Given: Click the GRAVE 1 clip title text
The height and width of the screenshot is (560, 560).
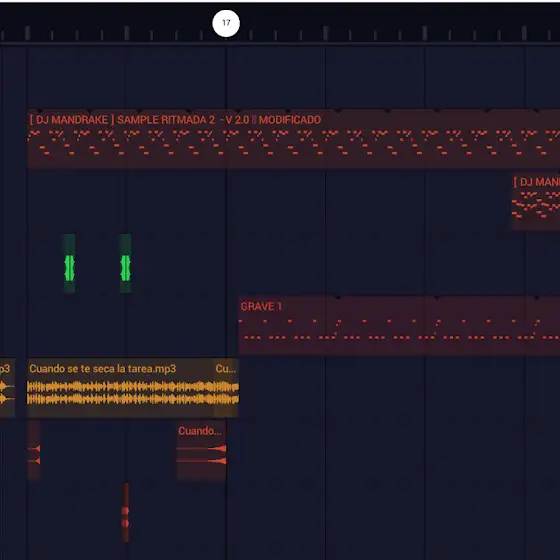Looking at the screenshot, I should (261, 306).
